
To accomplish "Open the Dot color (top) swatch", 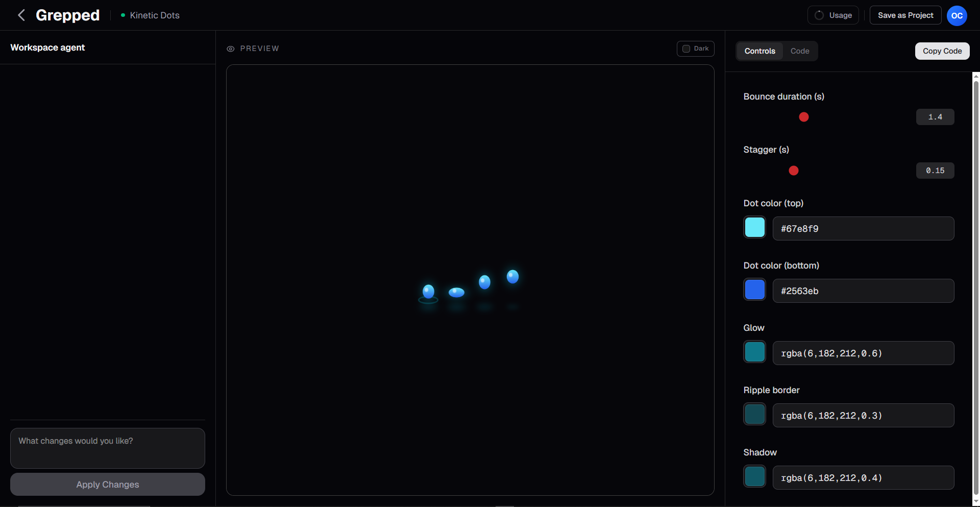I will coord(754,227).
